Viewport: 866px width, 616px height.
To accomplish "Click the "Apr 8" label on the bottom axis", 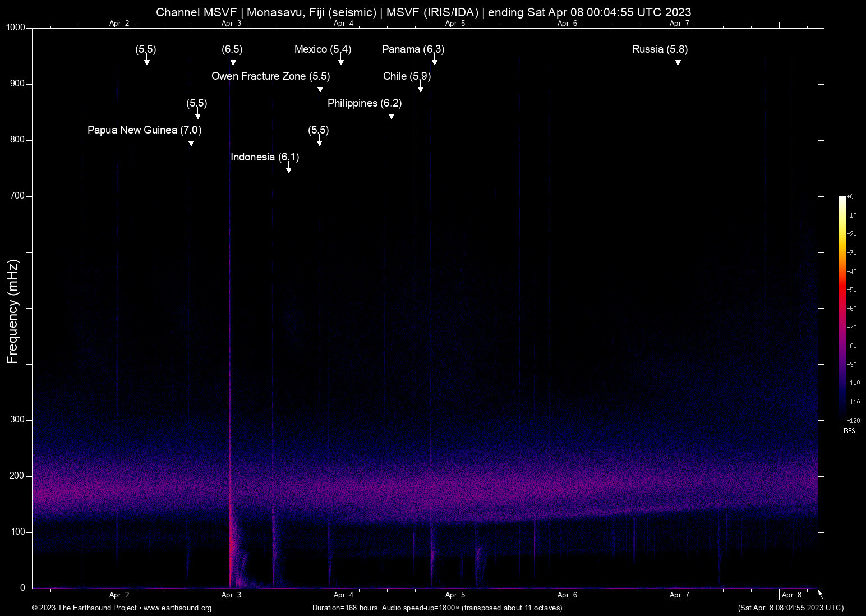I will click(x=792, y=595).
